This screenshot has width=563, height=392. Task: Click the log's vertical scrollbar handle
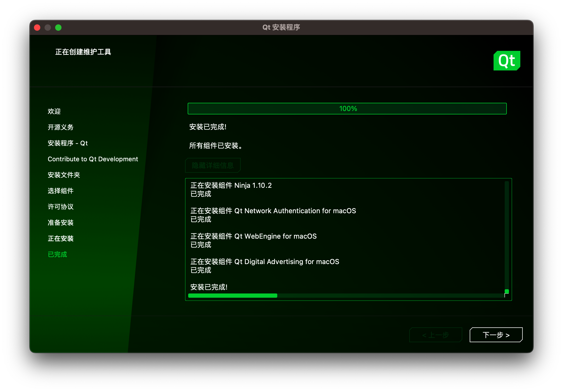(507, 291)
